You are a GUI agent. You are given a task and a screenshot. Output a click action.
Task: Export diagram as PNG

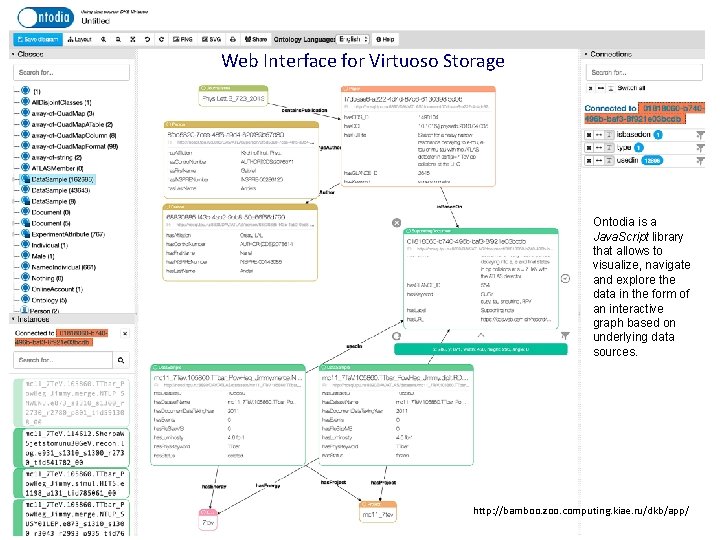183,39
